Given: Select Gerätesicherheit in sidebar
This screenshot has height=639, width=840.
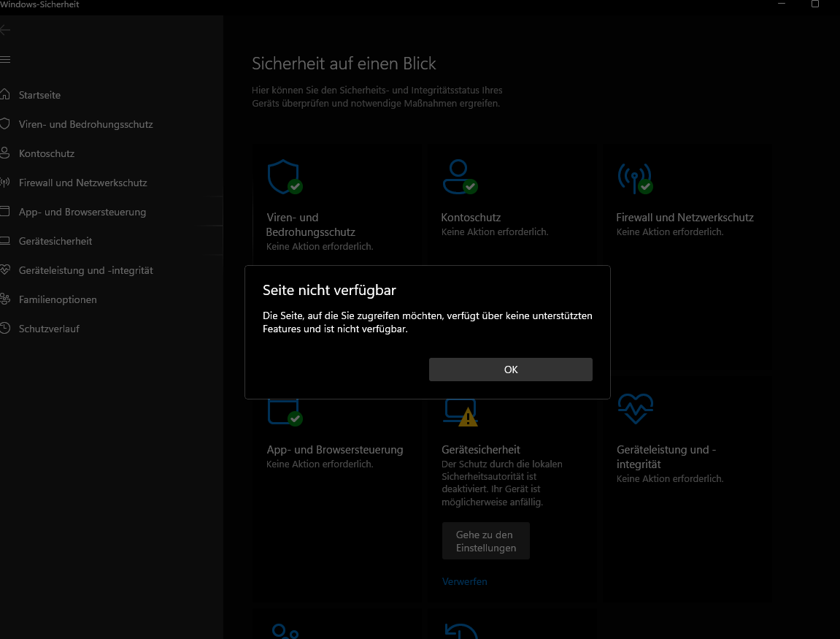Looking at the screenshot, I should 55,241.
